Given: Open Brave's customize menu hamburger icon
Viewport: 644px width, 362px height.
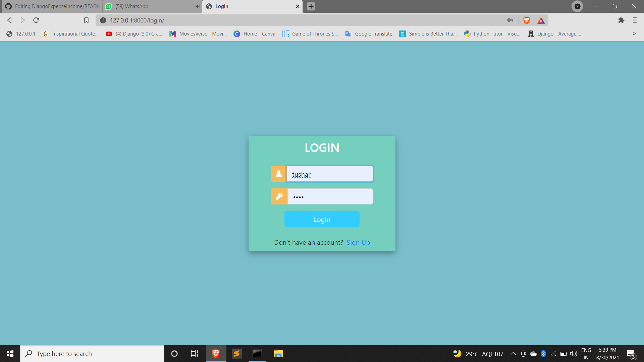Looking at the screenshot, I should pyautogui.click(x=635, y=20).
